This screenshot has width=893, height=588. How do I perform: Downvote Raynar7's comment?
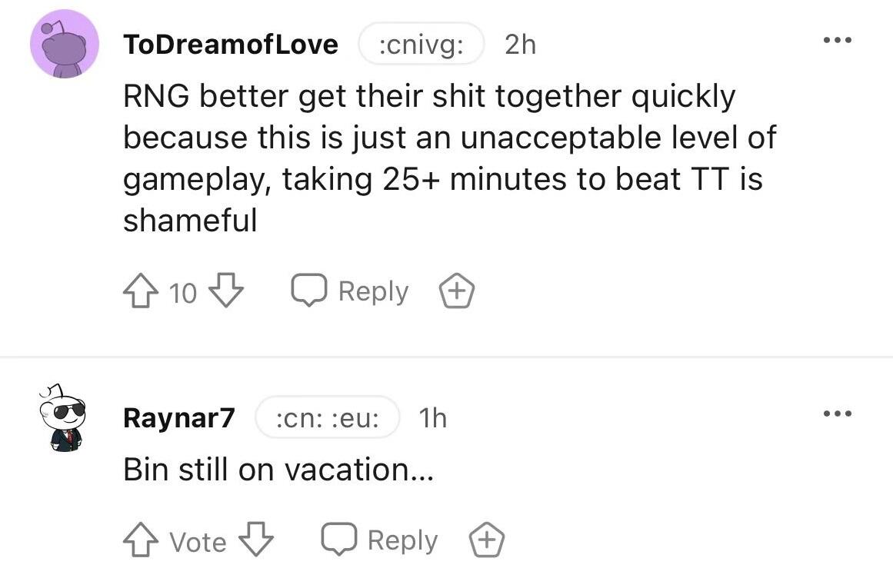(x=256, y=541)
